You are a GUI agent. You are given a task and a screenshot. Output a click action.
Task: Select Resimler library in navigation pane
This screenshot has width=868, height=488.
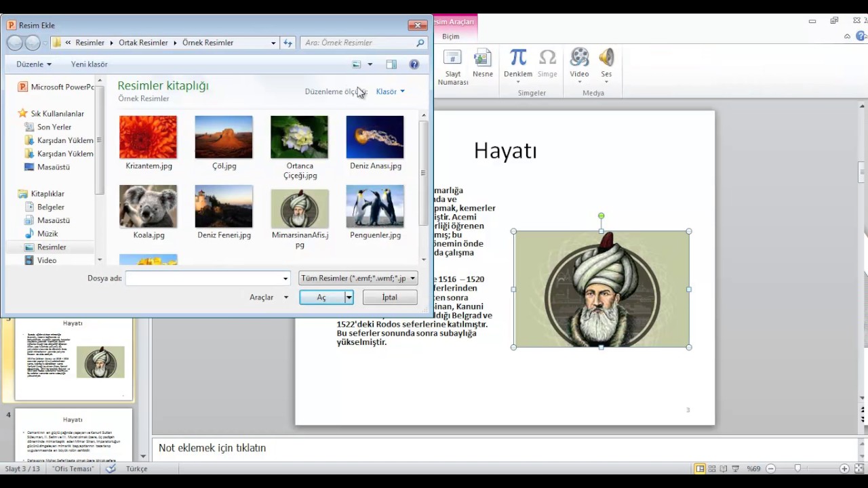52,247
